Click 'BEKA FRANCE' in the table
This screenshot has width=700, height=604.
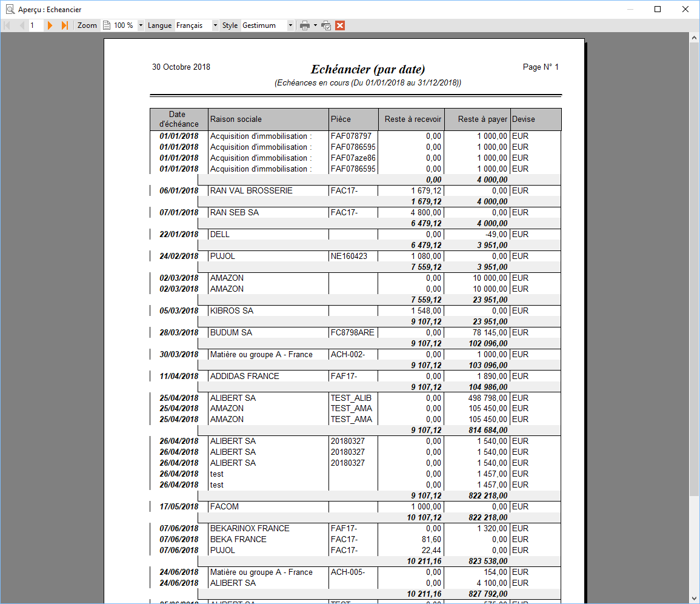[x=238, y=540]
